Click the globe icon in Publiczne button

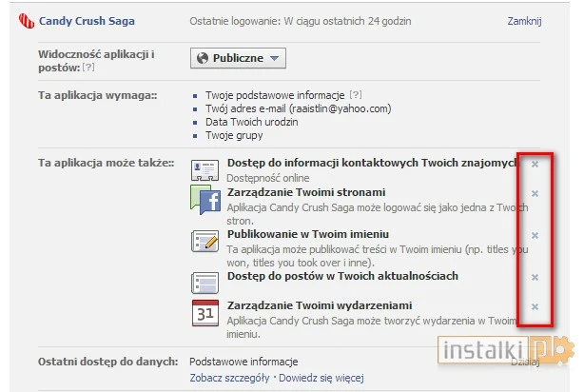pos(203,58)
